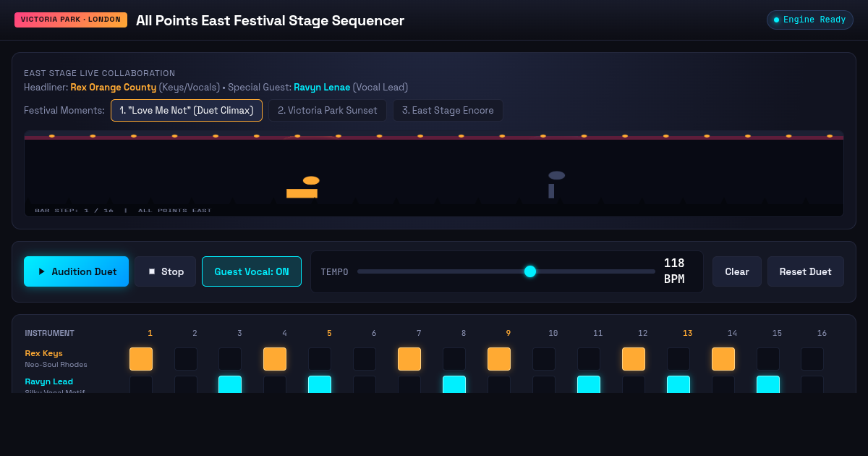This screenshot has width=868, height=456.
Task: Turn off Rex Keys step 12
Action: coord(634,359)
